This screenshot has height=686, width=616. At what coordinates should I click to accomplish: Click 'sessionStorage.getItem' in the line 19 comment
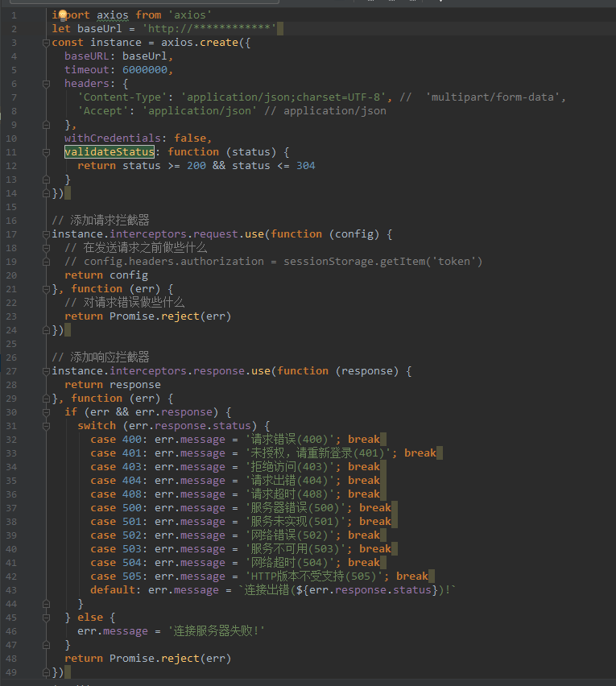tap(354, 262)
